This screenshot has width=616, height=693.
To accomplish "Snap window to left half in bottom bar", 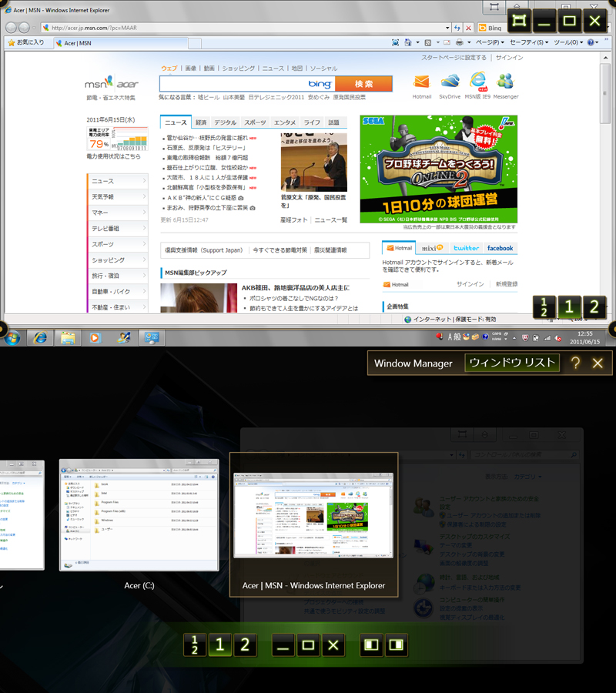I will point(372,645).
